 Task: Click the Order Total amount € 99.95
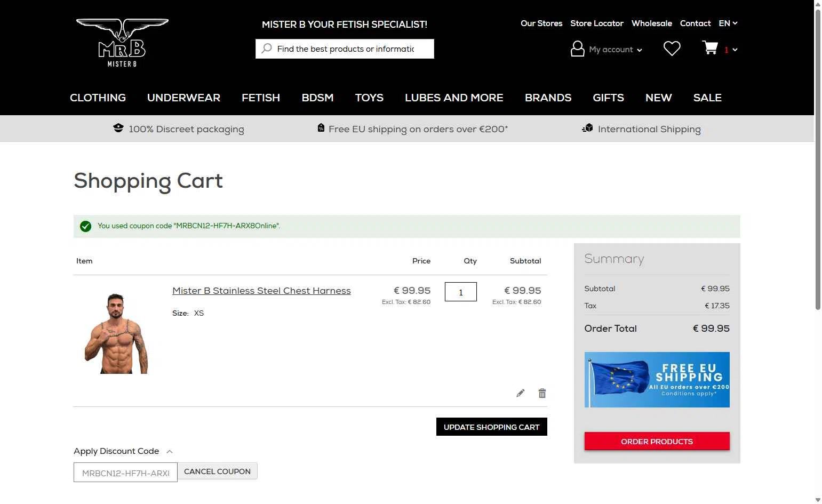(x=711, y=329)
